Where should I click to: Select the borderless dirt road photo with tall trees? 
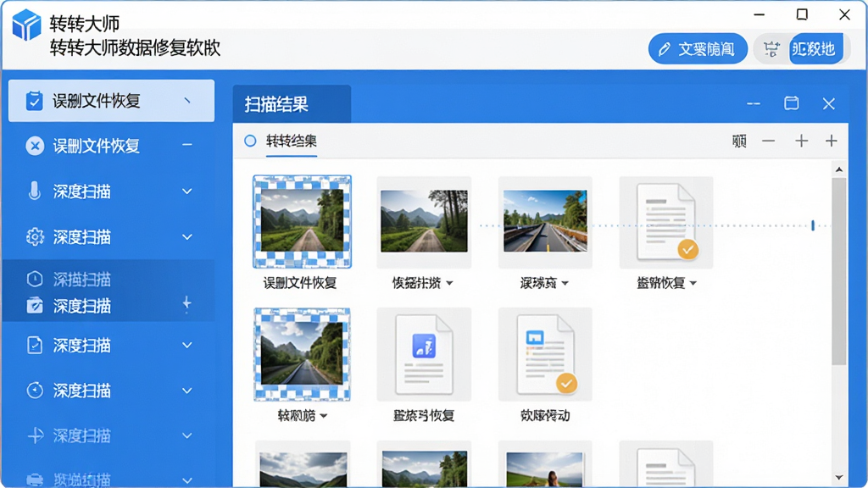point(424,222)
